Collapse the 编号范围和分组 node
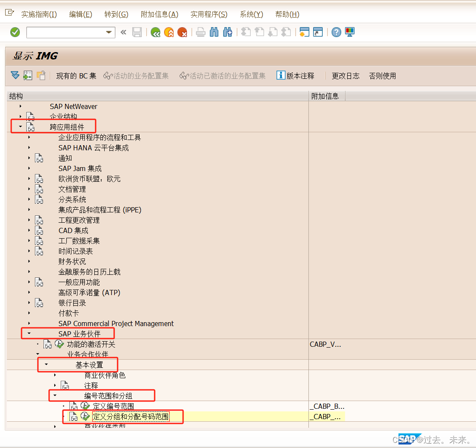This screenshot has height=448, width=476. coord(55,395)
